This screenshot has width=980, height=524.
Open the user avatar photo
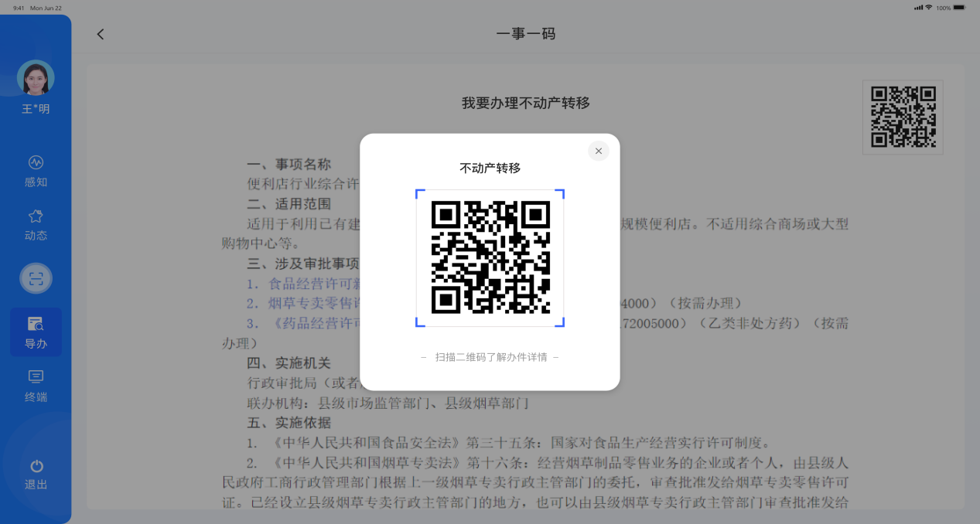[36, 79]
